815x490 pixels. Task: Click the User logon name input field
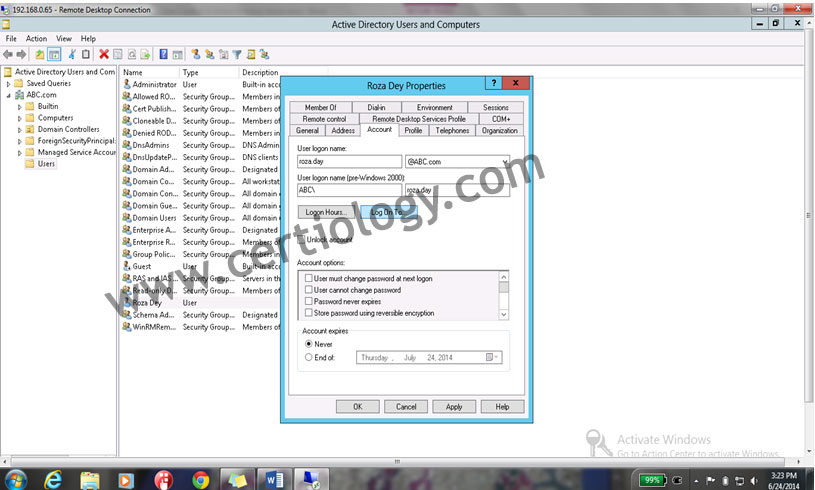pyautogui.click(x=349, y=162)
